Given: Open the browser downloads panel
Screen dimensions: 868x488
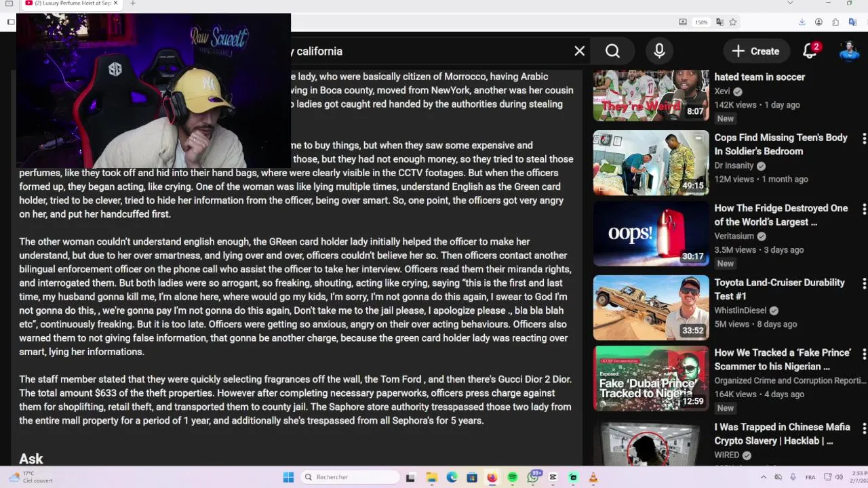Looking at the screenshot, I should (x=802, y=22).
